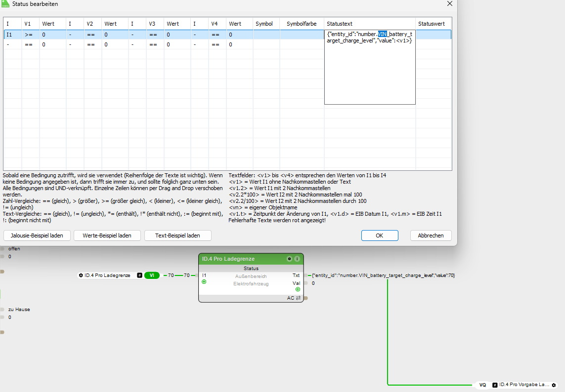
Task: Open V2 operator cell in second row
Action: tap(92, 44)
